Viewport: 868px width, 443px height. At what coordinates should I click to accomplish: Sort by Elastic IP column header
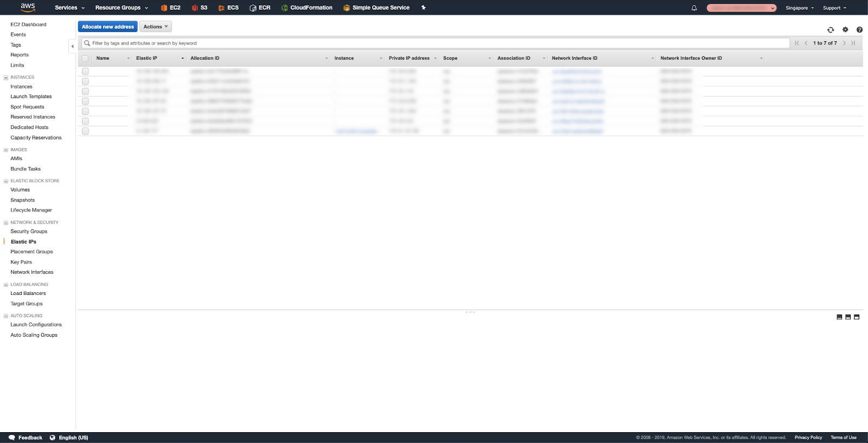159,58
